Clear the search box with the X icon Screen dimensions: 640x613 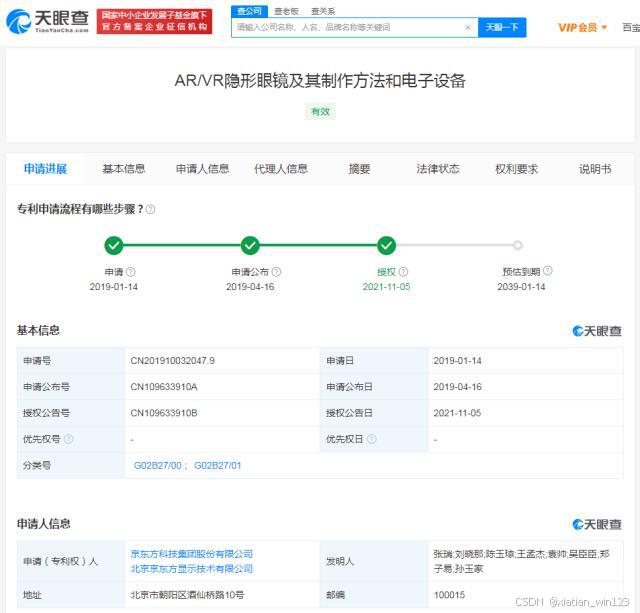point(468,27)
